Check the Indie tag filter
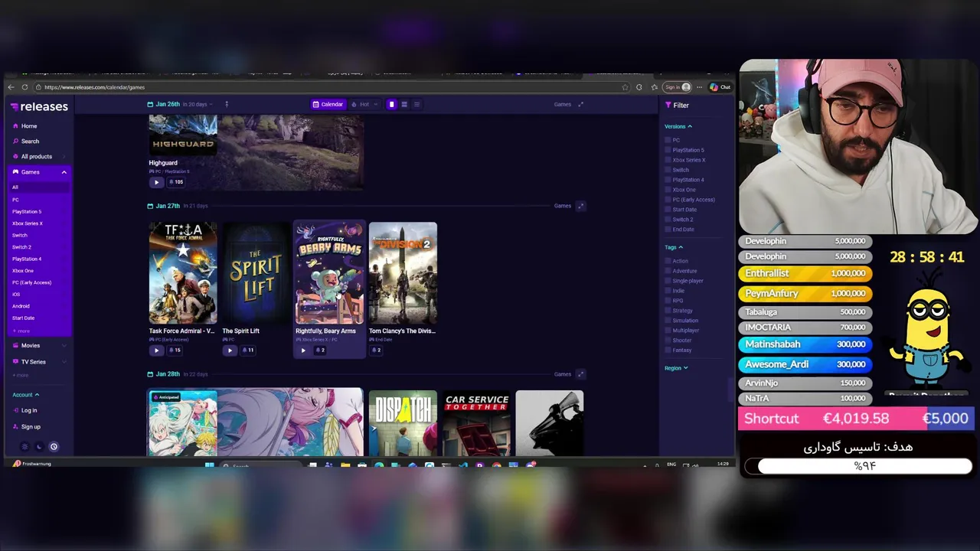The width and height of the screenshot is (980, 551). click(668, 291)
